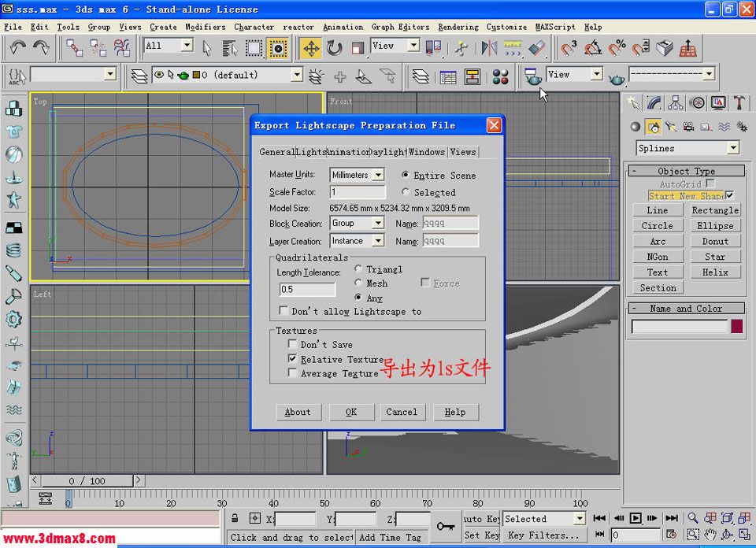
Task: Toggle the Angle Snap icon
Action: pyautogui.click(x=592, y=48)
